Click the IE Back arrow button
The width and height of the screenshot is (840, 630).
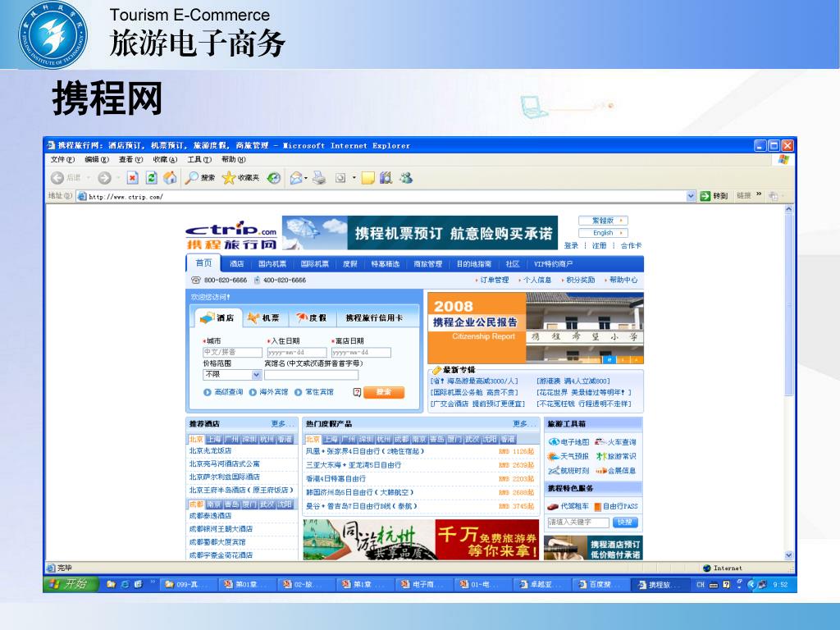point(57,178)
